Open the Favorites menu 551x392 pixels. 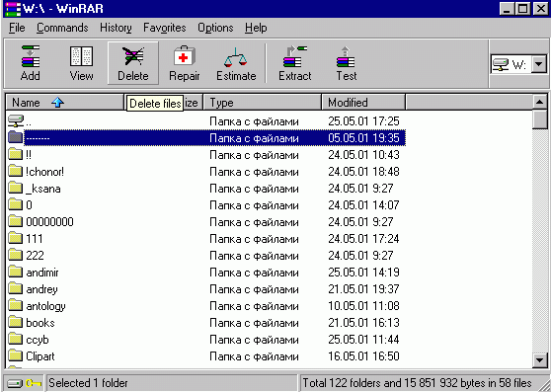(165, 28)
